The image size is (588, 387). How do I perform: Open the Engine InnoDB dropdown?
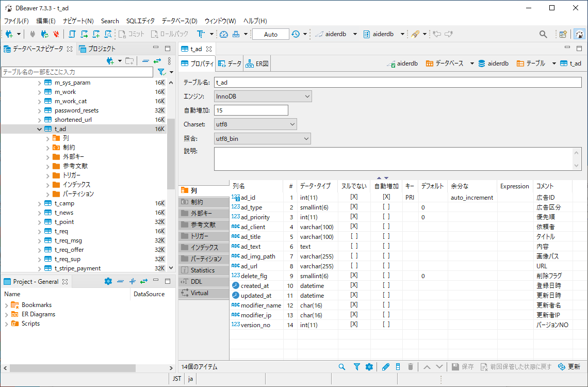pyautogui.click(x=263, y=96)
